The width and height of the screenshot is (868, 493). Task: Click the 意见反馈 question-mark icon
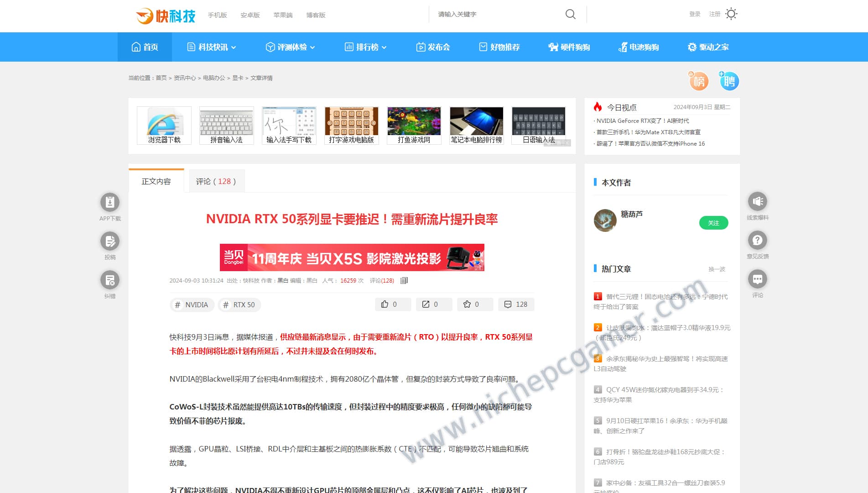[x=758, y=240]
